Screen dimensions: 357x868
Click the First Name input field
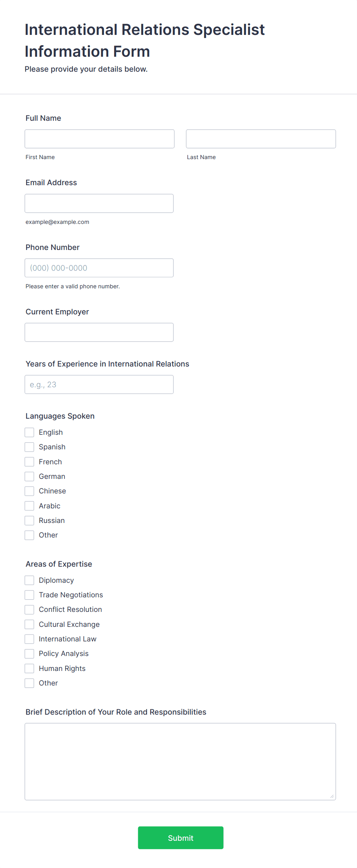tap(99, 139)
